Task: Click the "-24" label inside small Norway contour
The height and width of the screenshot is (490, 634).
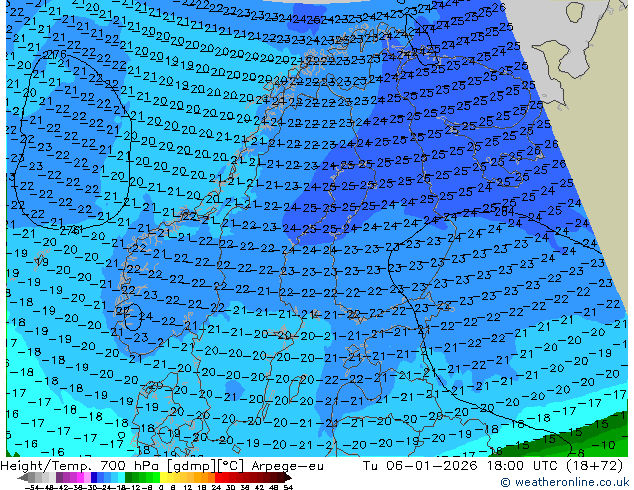Action: click(143, 316)
